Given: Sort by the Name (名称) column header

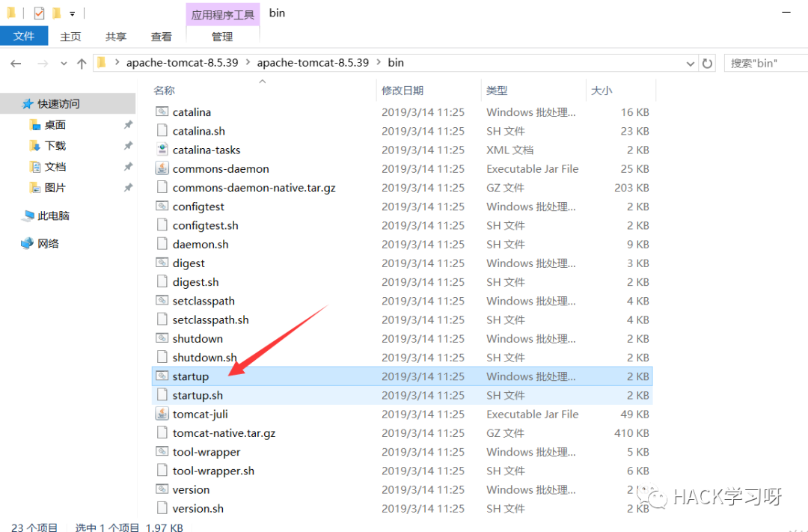Looking at the screenshot, I should 164,91.
